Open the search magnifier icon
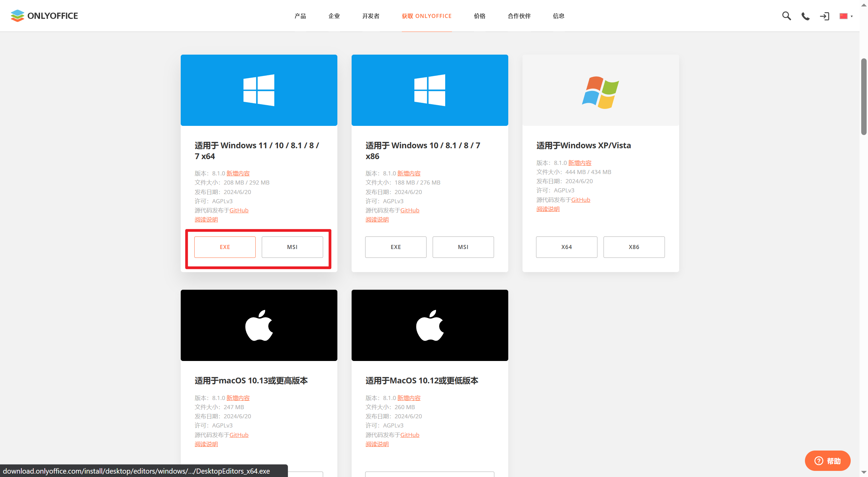 tap(786, 16)
